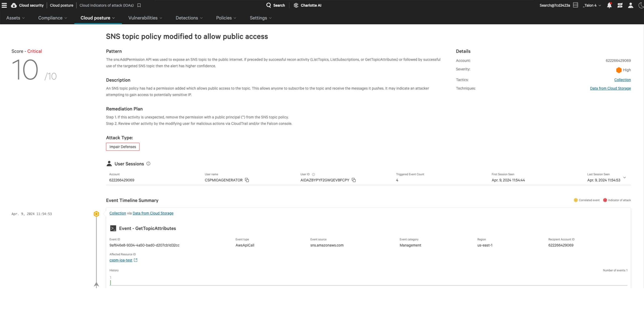The image size is (644, 323).
Task: Open the notifications bell
Action: pyautogui.click(x=609, y=5)
